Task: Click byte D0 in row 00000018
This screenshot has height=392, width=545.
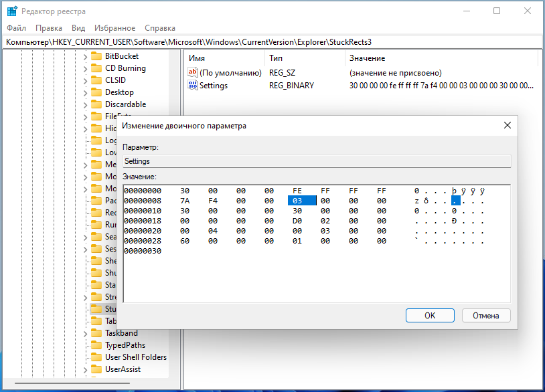Action: tap(297, 221)
